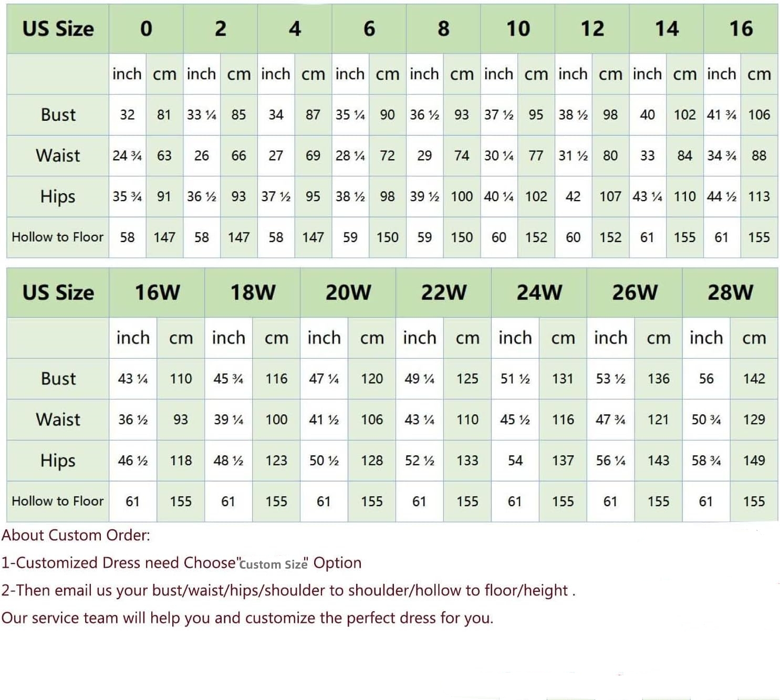Click the 33 ¼ bust measurement cell
Image resolution: width=780 pixels, height=700 pixels.
click(x=202, y=114)
